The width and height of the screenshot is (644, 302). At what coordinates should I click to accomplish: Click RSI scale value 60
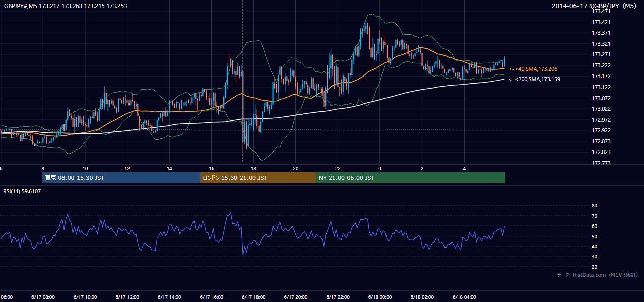pos(594,226)
